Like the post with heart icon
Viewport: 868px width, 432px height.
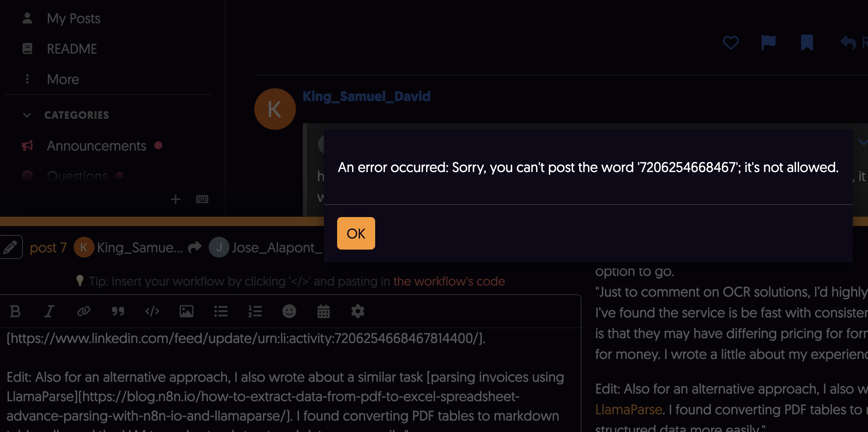tap(731, 43)
